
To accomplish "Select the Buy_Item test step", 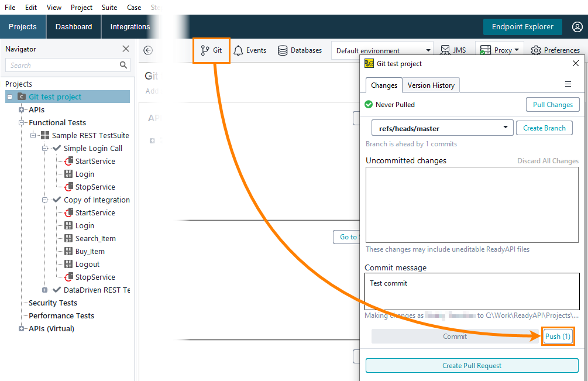I will [91, 251].
